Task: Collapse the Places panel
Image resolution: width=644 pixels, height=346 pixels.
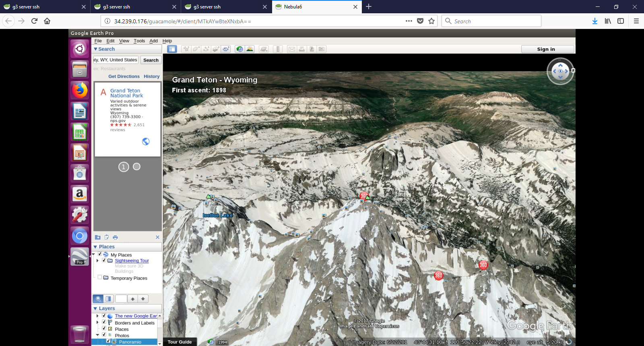Action: 95,247
